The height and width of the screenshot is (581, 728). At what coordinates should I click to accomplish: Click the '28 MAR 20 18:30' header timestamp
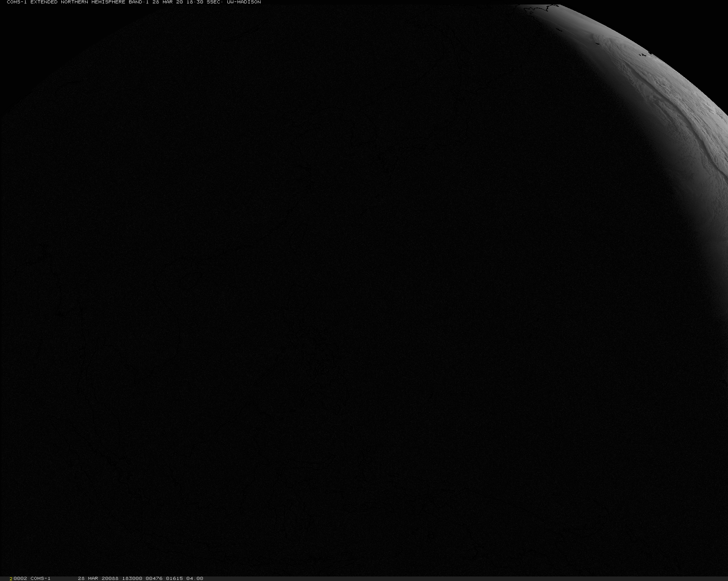[178, 2]
